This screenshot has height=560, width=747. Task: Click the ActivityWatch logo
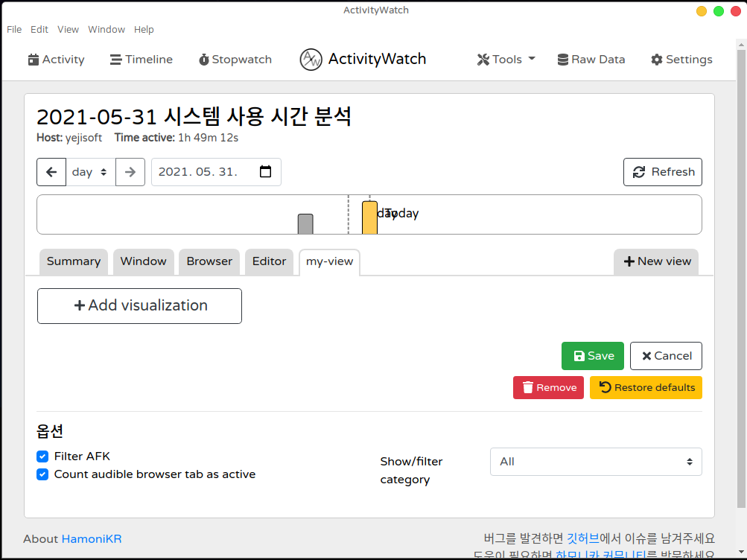(x=311, y=60)
